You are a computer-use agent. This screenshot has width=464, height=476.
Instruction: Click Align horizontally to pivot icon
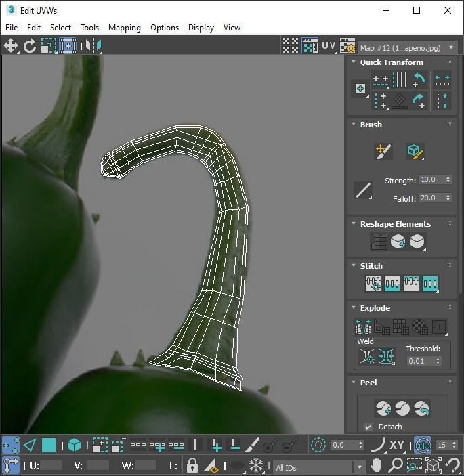pos(381,81)
